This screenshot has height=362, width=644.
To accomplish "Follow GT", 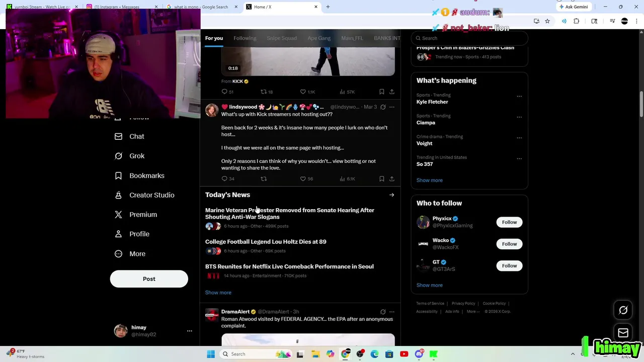I will [509, 265].
